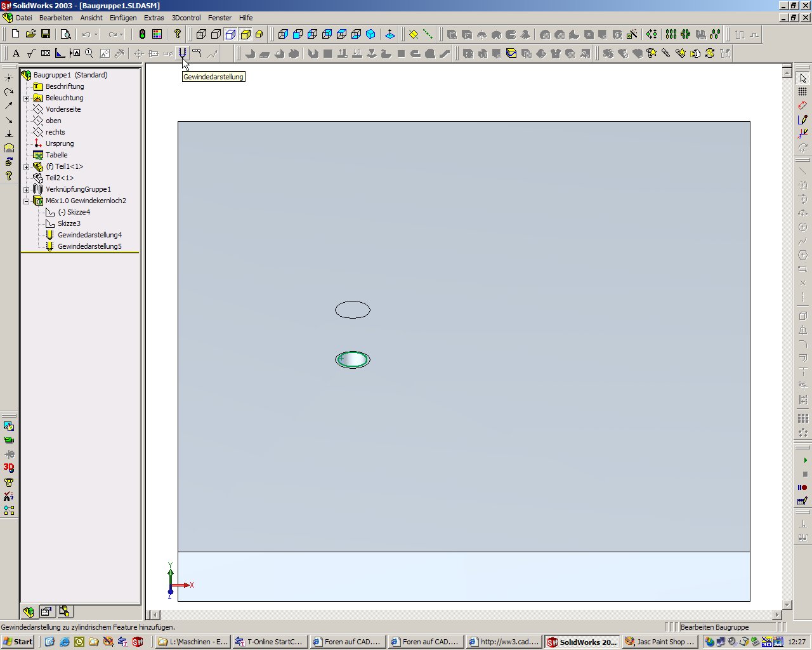The image size is (812, 650).
Task: Click the Gewindedarstellung (cosmetic thread) toolbar icon
Action: tap(182, 53)
